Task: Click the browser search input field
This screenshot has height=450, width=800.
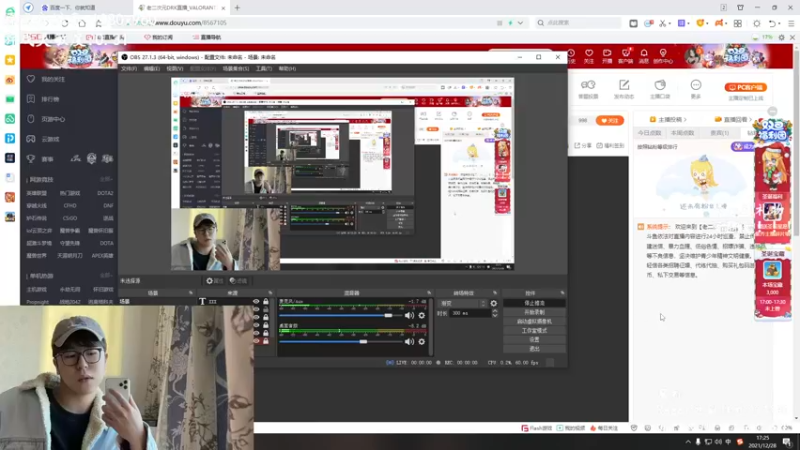Action: point(579,23)
